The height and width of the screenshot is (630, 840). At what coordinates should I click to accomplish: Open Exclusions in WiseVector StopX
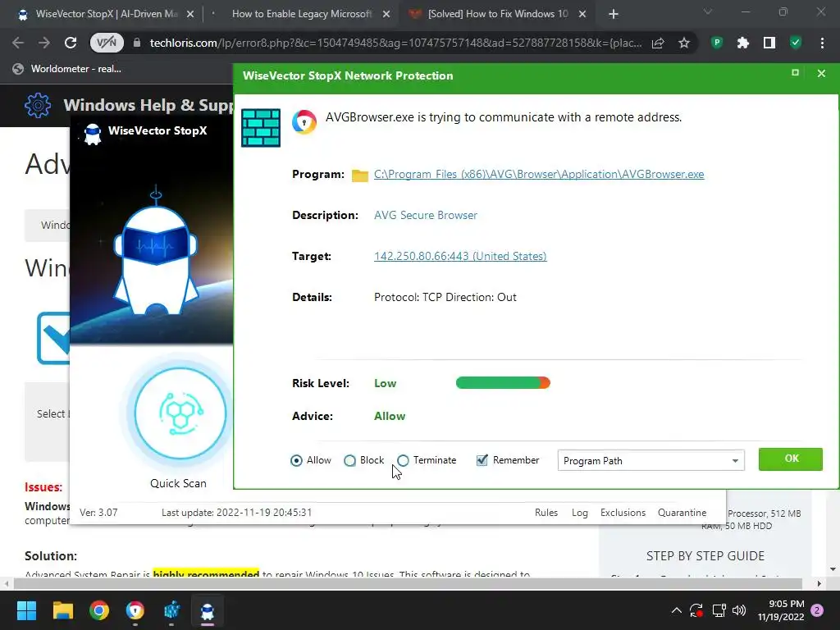click(x=623, y=513)
